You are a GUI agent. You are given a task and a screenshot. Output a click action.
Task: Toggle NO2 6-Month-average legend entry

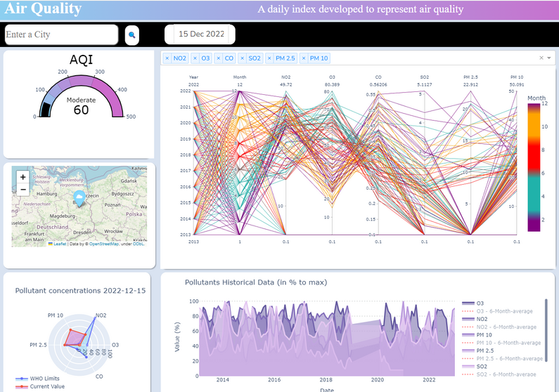pos(499,327)
